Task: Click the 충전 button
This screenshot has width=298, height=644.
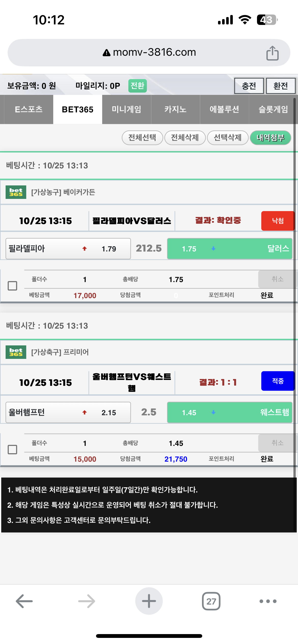Action: coord(249,86)
